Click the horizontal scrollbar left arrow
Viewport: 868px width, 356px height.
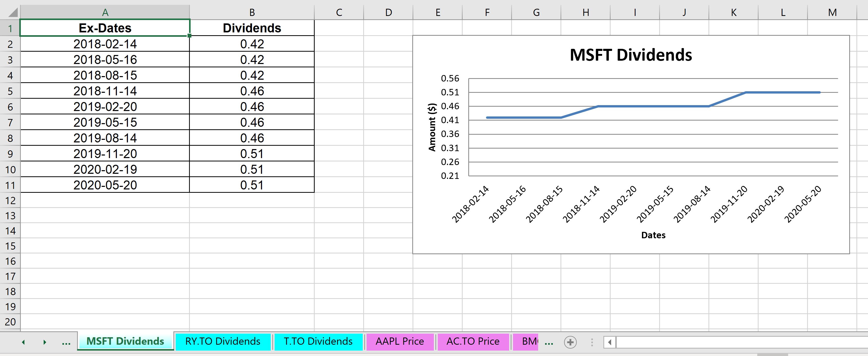click(x=610, y=343)
